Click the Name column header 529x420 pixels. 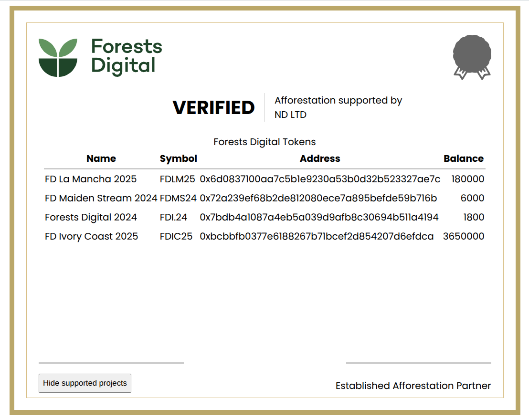[101, 158]
